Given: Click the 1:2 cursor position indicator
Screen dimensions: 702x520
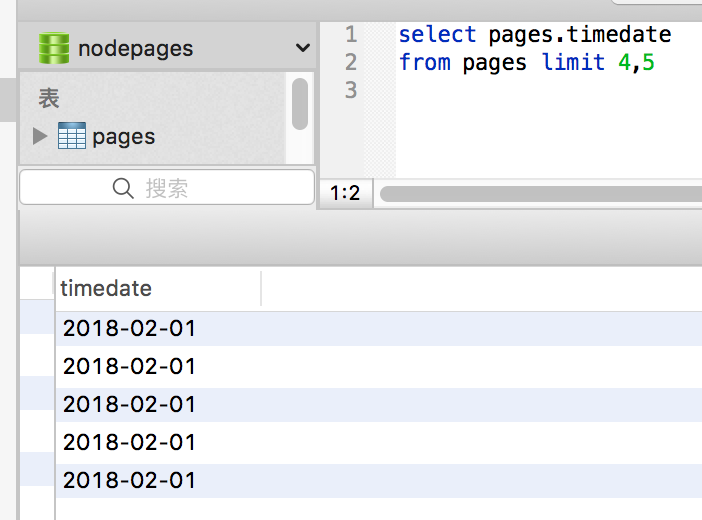Looking at the screenshot, I should pyautogui.click(x=345, y=193).
